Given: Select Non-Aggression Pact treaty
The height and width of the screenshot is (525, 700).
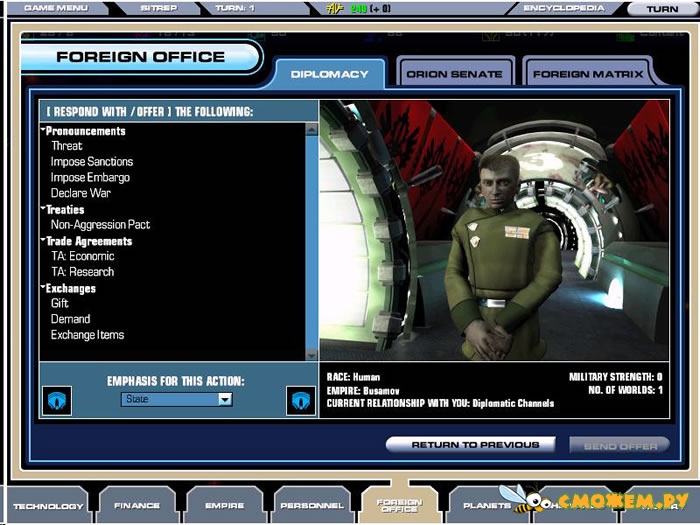Looking at the screenshot, I should point(100,225).
